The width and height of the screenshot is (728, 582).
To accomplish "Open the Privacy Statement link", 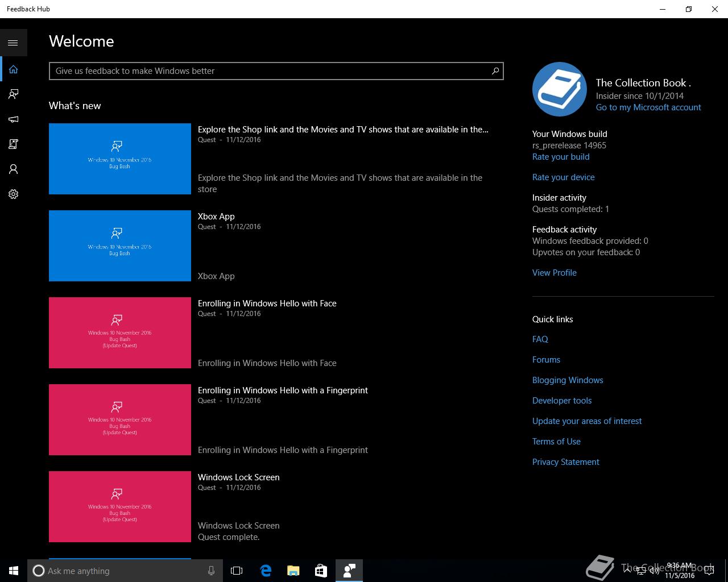I will (566, 462).
